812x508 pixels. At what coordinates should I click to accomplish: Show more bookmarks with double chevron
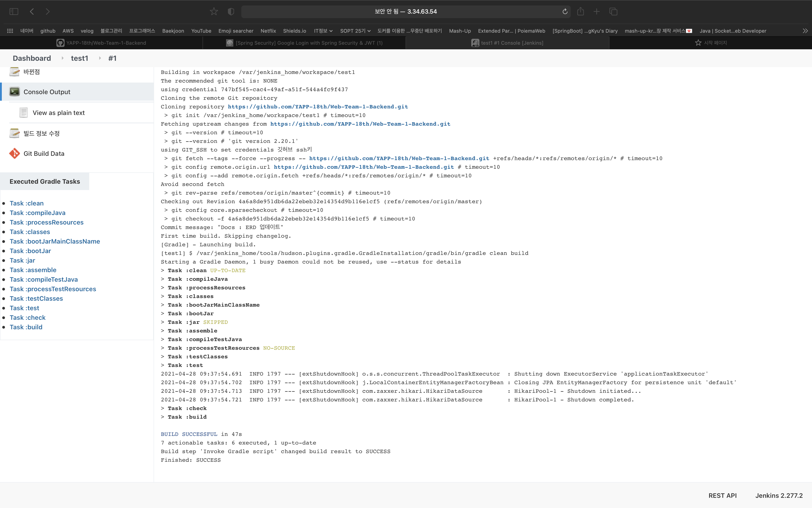point(805,31)
